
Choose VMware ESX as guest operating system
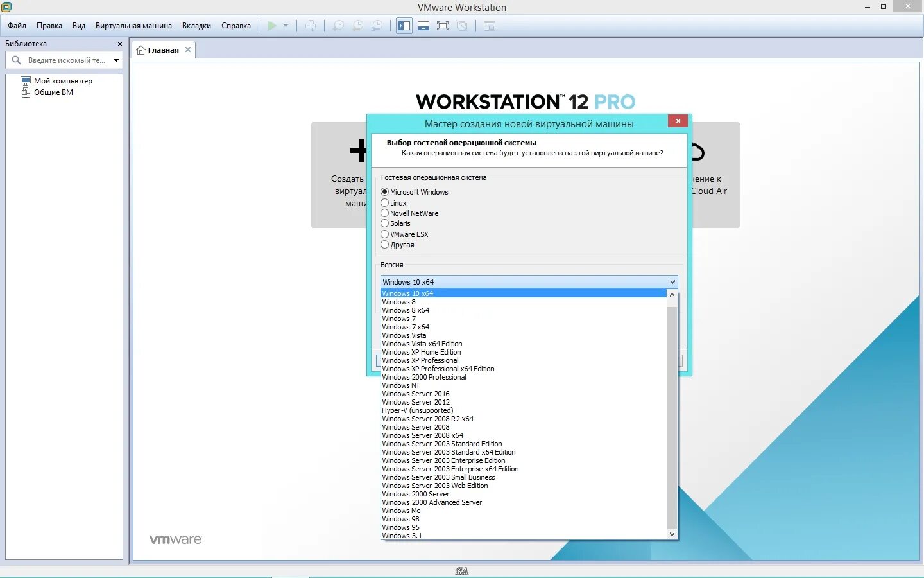386,234
